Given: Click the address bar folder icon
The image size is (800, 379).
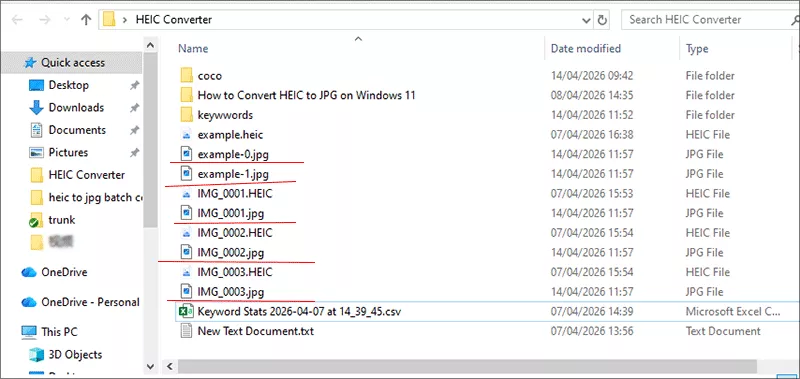Looking at the screenshot, I should 109,20.
